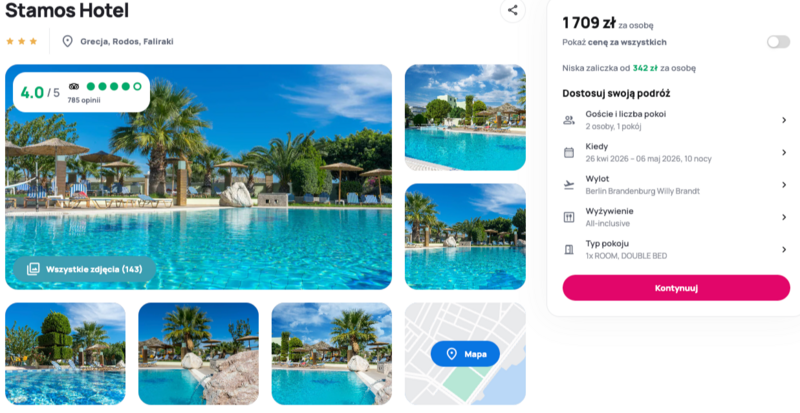Image resolution: width=800 pixels, height=413 pixels.
Task: Open the Wyżywienie All-inclusive option row
Action: 676,217
